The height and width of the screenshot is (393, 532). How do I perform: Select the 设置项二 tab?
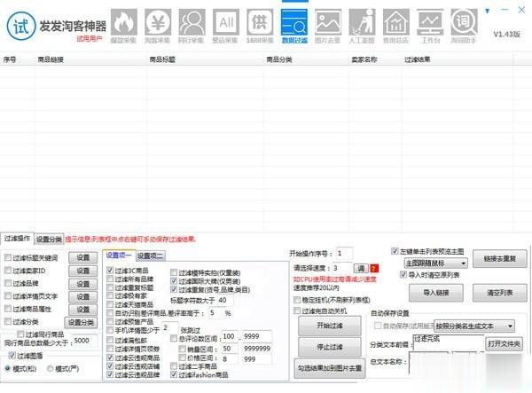[151, 255]
